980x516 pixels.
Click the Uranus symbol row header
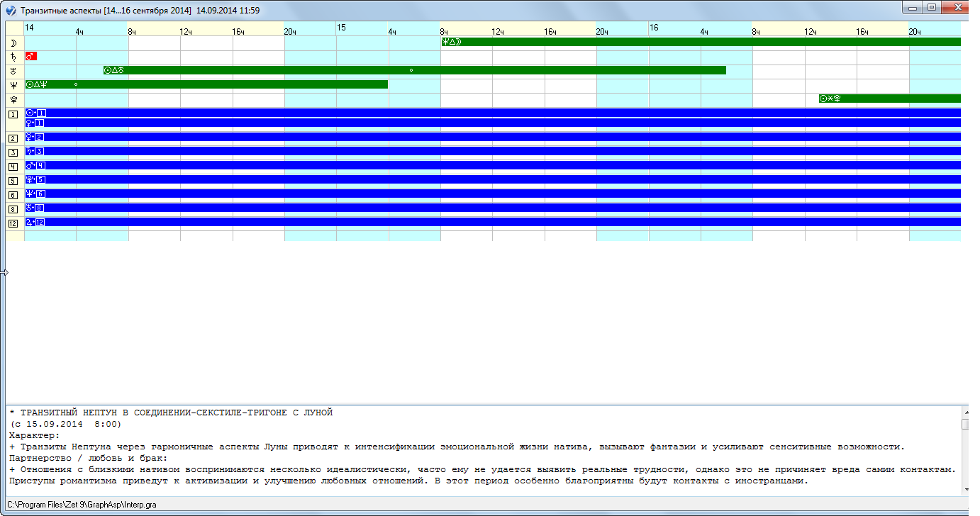pyautogui.click(x=13, y=71)
